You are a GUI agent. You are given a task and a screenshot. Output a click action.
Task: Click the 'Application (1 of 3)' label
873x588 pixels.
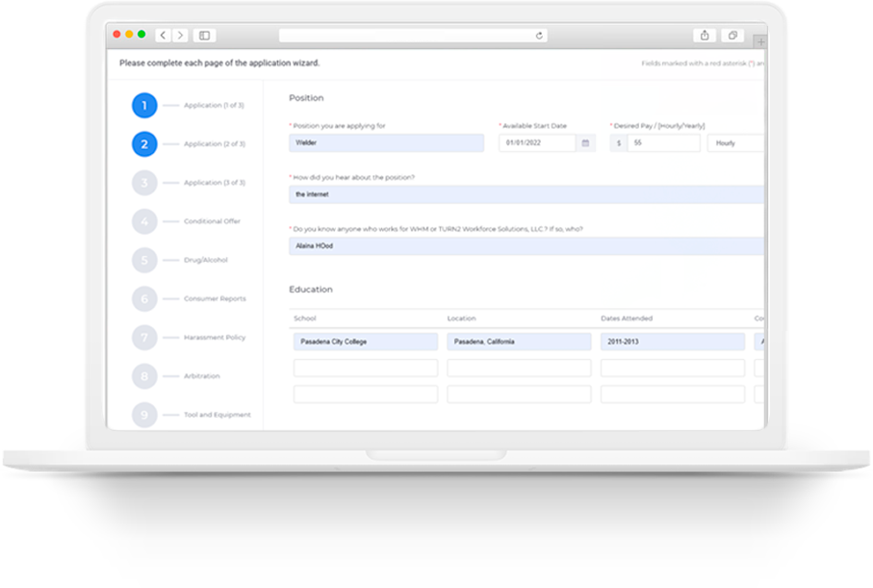coord(215,105)
